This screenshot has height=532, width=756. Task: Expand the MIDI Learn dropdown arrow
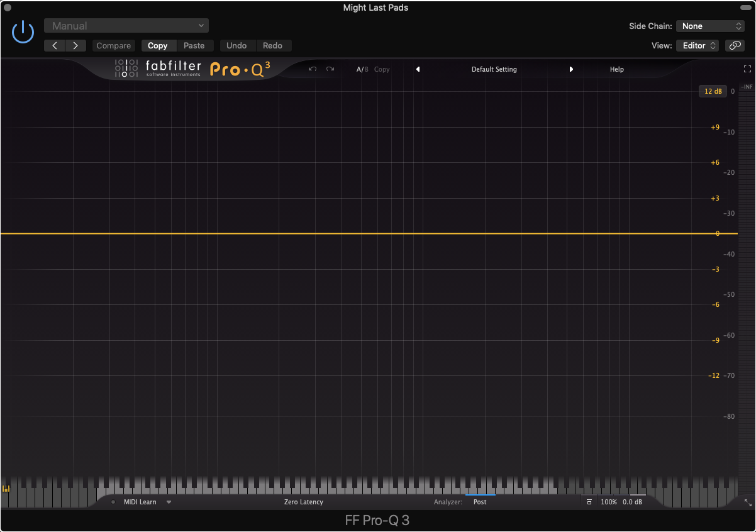(x=169, y=502)
